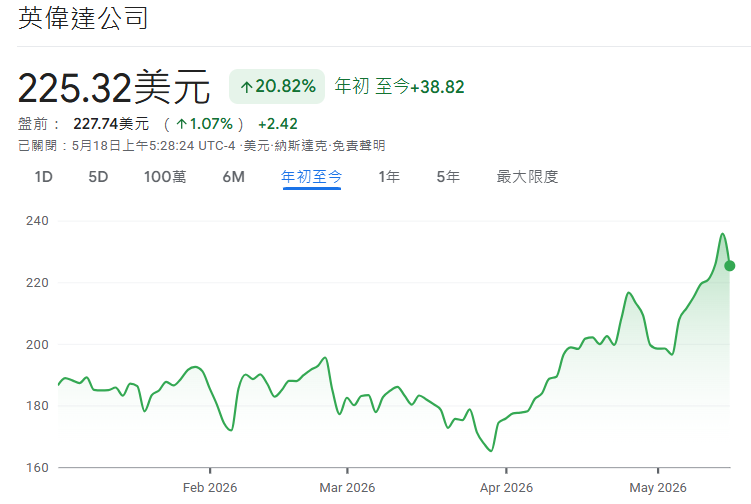Image resolution: width=751 pixels, height=504 pixels.
Task: Click the 納斯達克 exchange text
Action: (x=301, y=146)
